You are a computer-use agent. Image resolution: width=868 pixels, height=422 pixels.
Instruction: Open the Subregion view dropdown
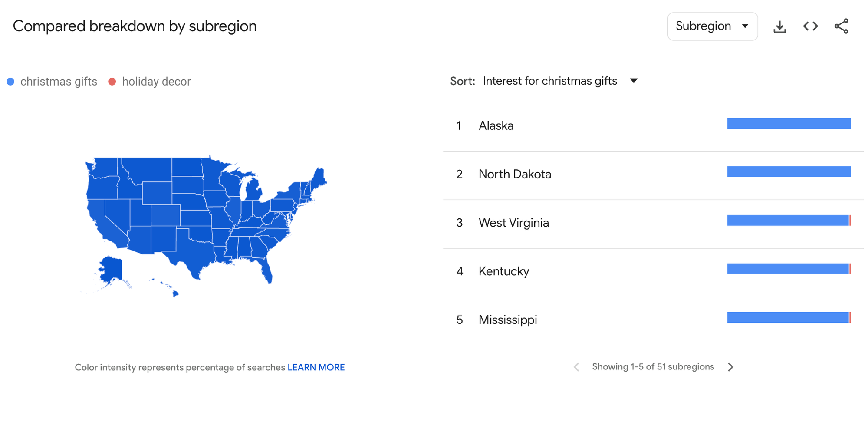[712, 26]
